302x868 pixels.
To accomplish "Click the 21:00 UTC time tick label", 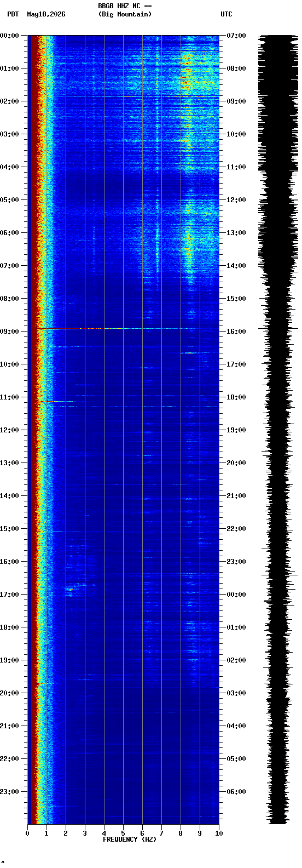I will 236,496.
